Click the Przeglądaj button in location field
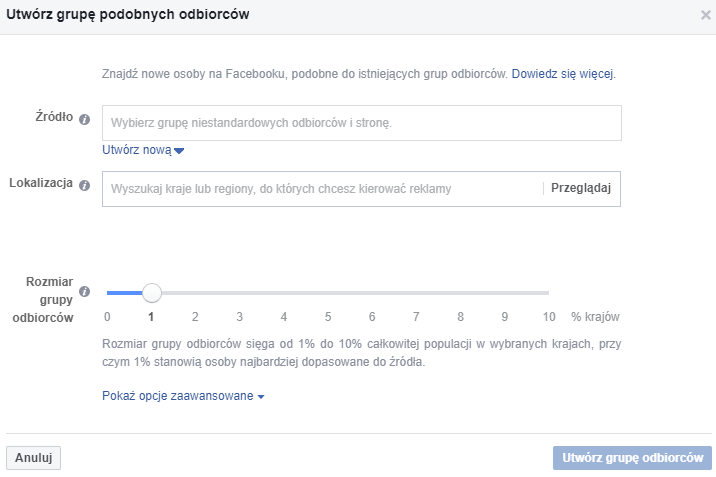 coord(581,188)
